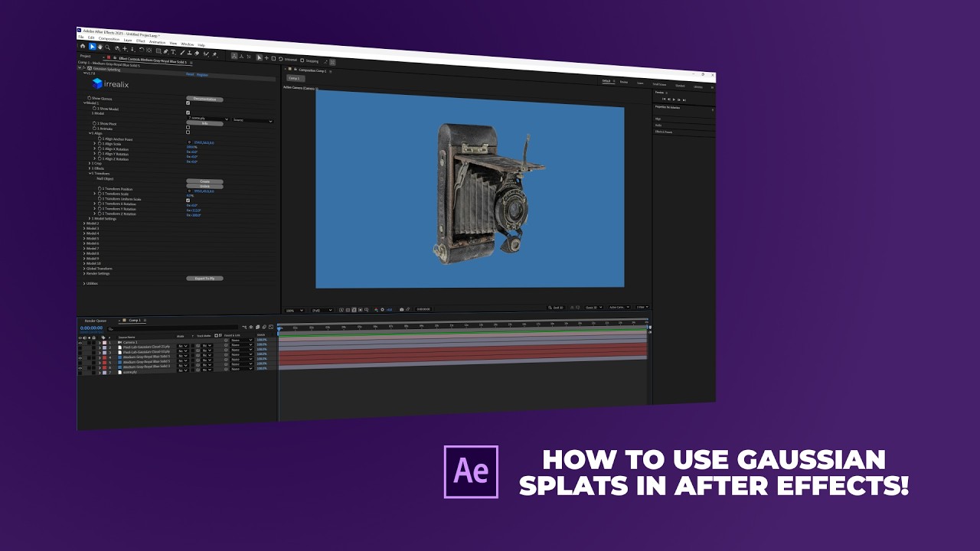The width and height of the screenshot is (980, 551).
Task: Open the Effect menu
Action: pos(140,41)
